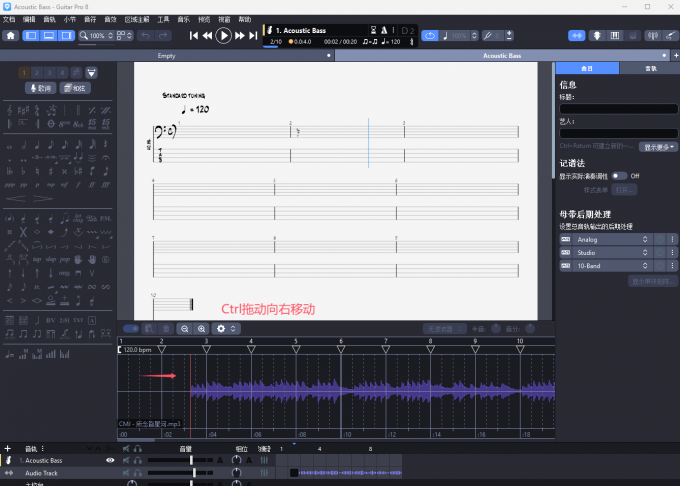
Task: Click the add track plus icon
Action: tap(7, 449)
